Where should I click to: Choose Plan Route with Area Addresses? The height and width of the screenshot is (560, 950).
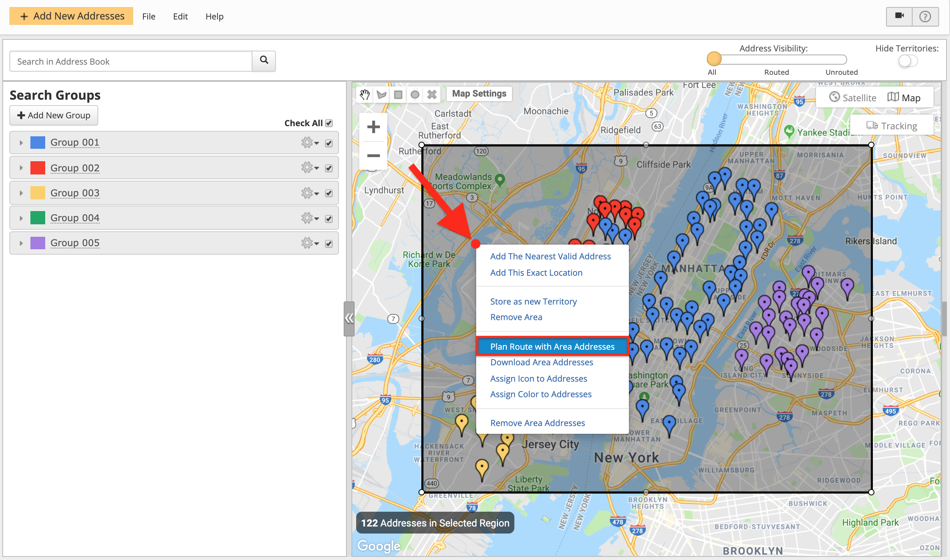[552, 347]
